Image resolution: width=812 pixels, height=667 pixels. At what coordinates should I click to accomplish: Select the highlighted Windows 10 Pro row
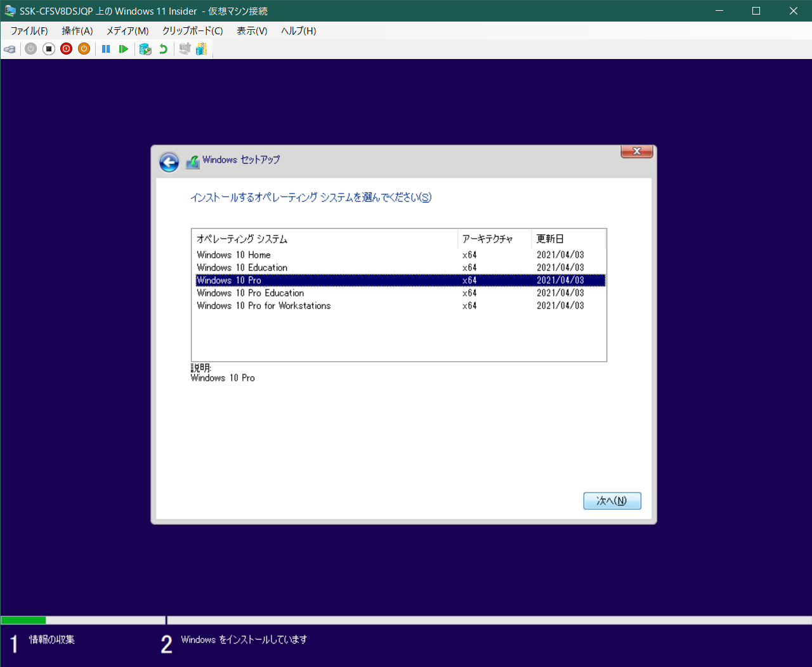coord(400,281)
